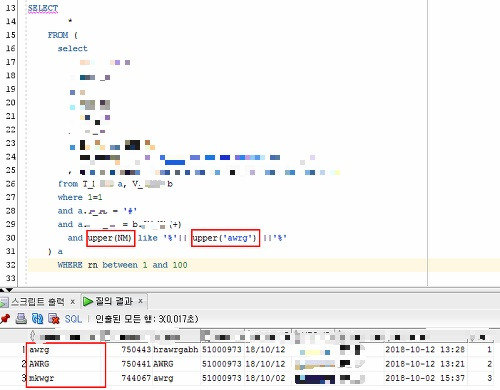The image size is (500, 390).
Task: Click WHERE rn between 1 and 100 line
Action: point(122,265)
